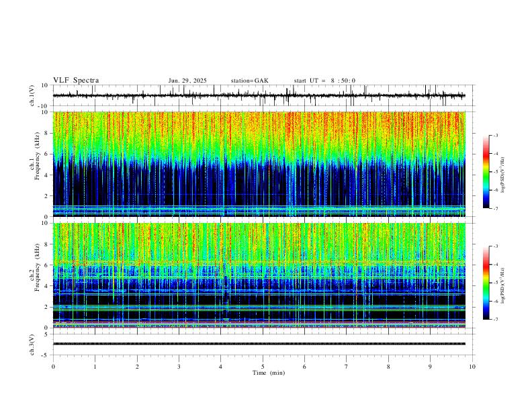The width and height of the screenshot is (532, 411).
Task: Click the "-5" label on ch.2 color bar
Action: click(x=495, y=283)
